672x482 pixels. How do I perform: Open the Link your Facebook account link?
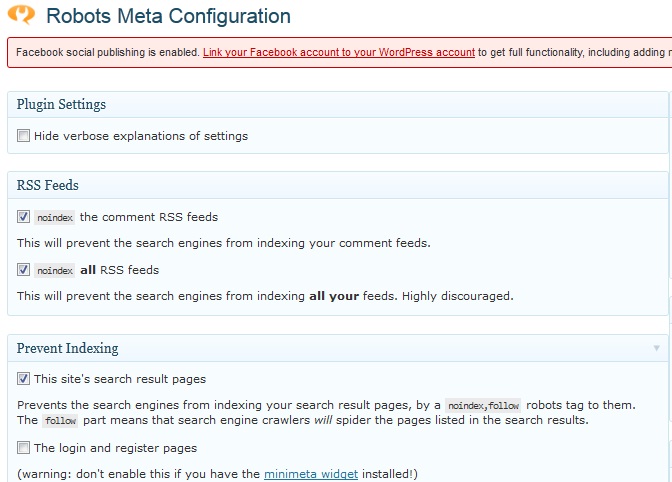tap(338, 52)
